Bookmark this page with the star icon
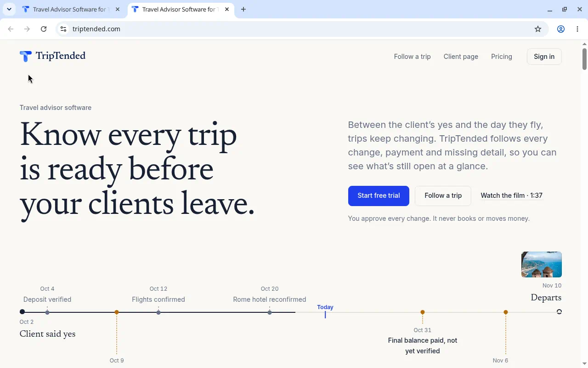The height and width of the screenshot is (368, 588). pos(538,29)
